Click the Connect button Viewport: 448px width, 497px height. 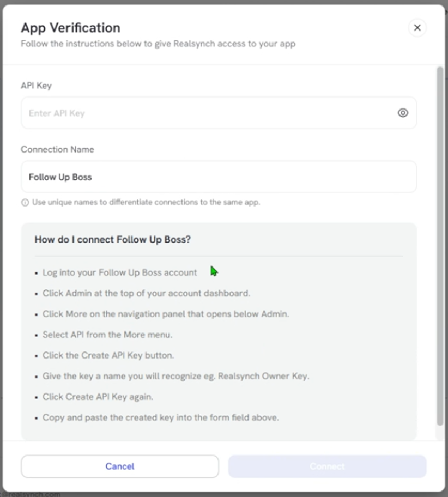coord(327,466)
